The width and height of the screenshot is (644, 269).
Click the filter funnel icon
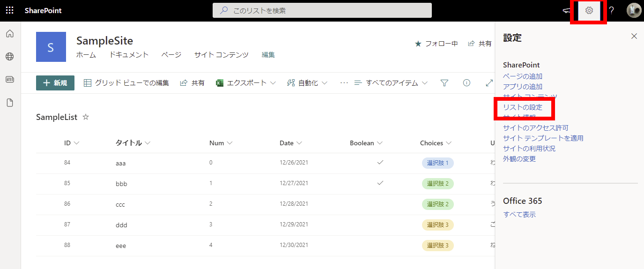click(x=444, y=83)
